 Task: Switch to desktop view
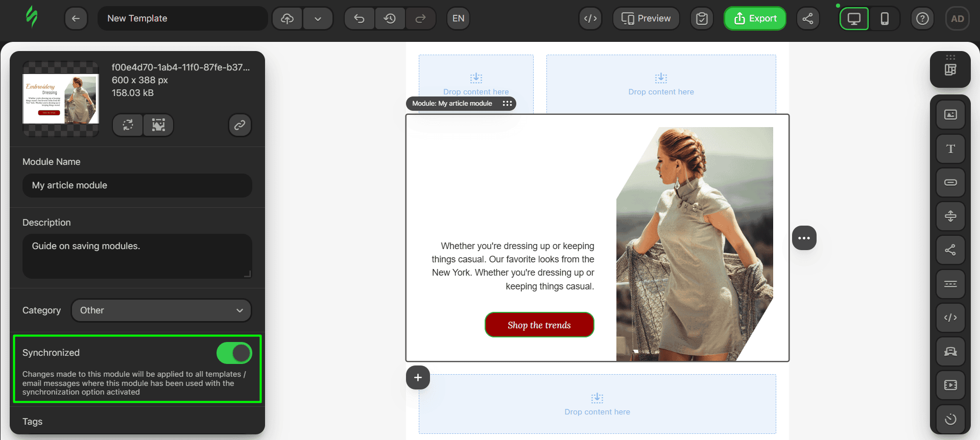(854, 19)
